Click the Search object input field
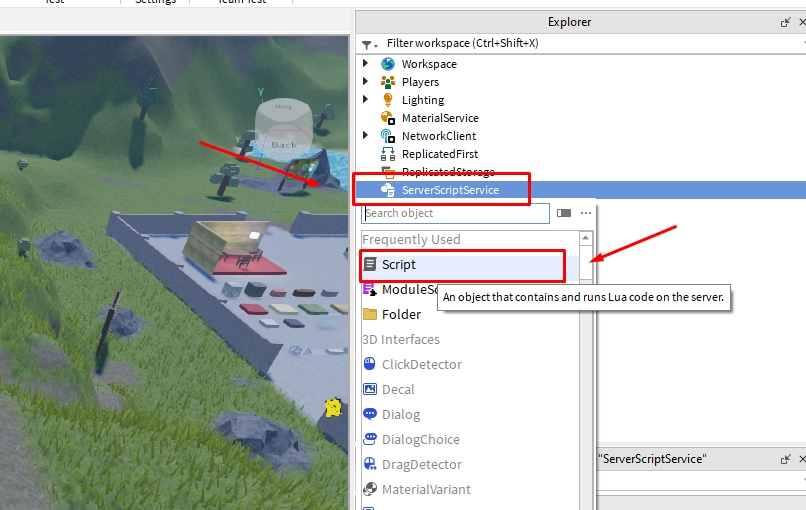Screen dimensions: 806x510 click(455, 213)
